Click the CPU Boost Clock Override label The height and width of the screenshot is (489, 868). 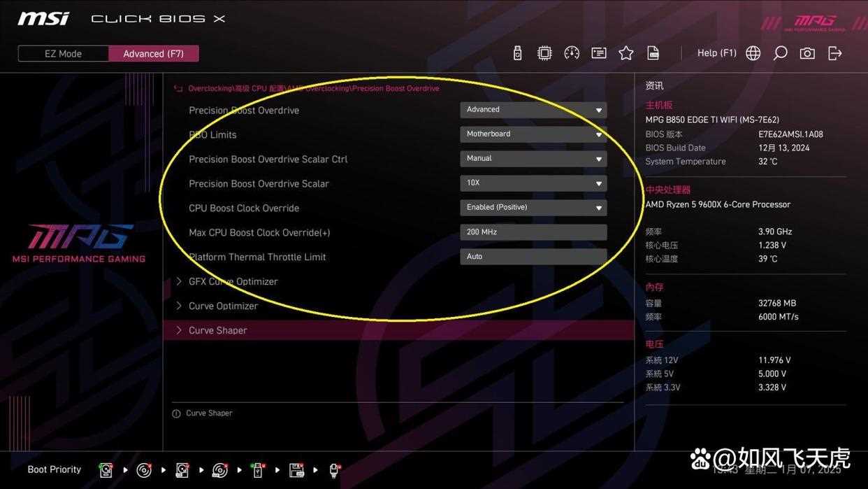click(x=244, y=208)
